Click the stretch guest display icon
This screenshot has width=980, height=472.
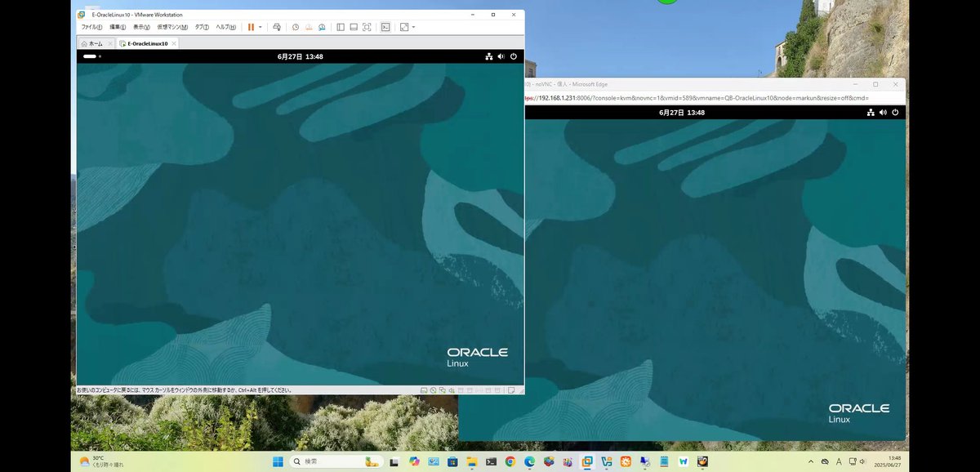tap(403, 27)
